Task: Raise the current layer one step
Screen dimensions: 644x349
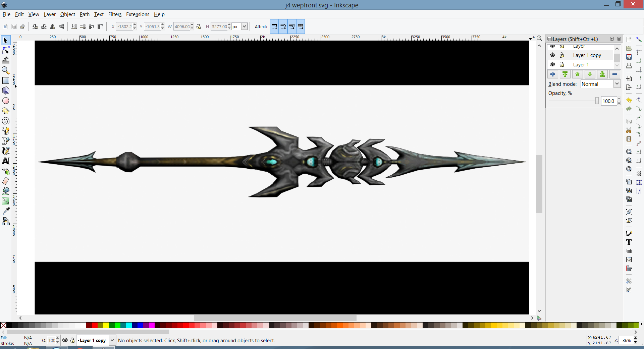Action: point(578,74)
